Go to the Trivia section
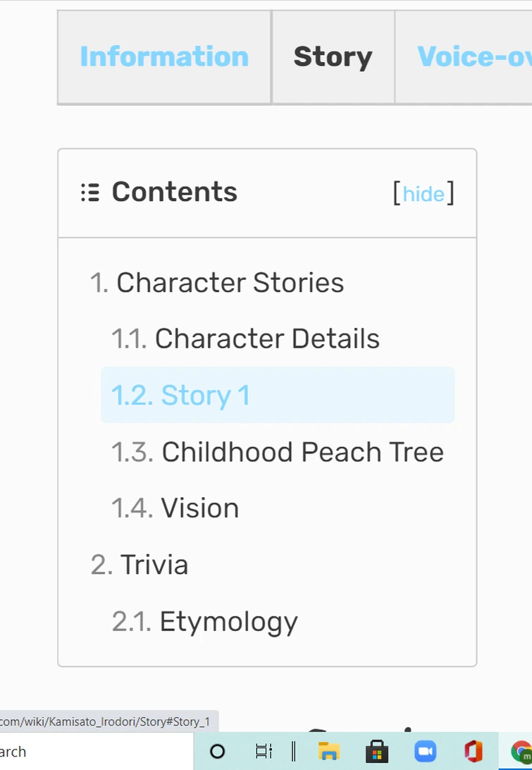Image resolution: width=532 pixels, height=770 pixels. click(154, 565)
